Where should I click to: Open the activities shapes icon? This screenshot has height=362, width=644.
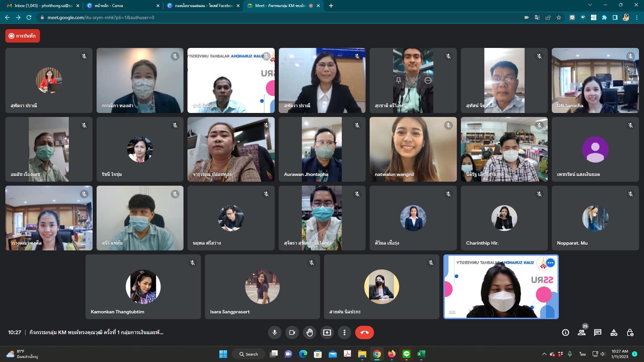click(614, 333)
